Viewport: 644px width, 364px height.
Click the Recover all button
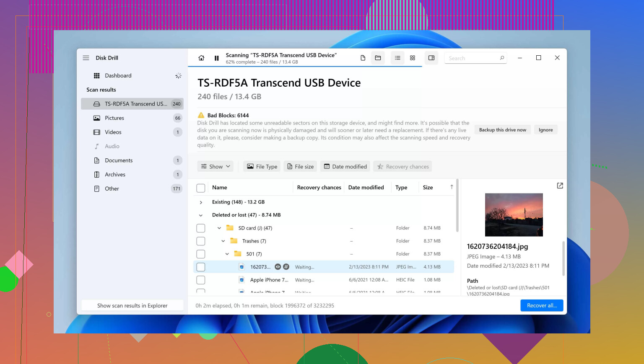coord(542,305)
